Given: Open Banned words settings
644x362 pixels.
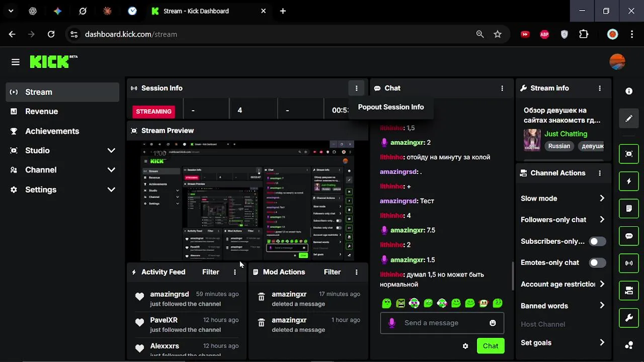Looking at the screenshot, I should click(x=563, y=306).
